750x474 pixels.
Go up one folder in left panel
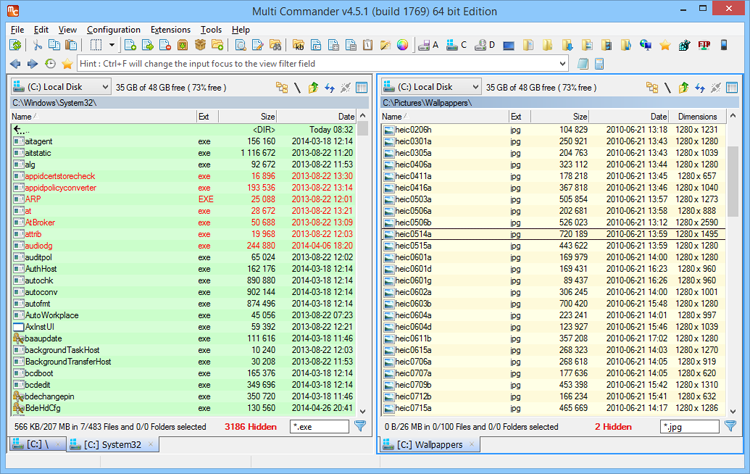point(313,88)
